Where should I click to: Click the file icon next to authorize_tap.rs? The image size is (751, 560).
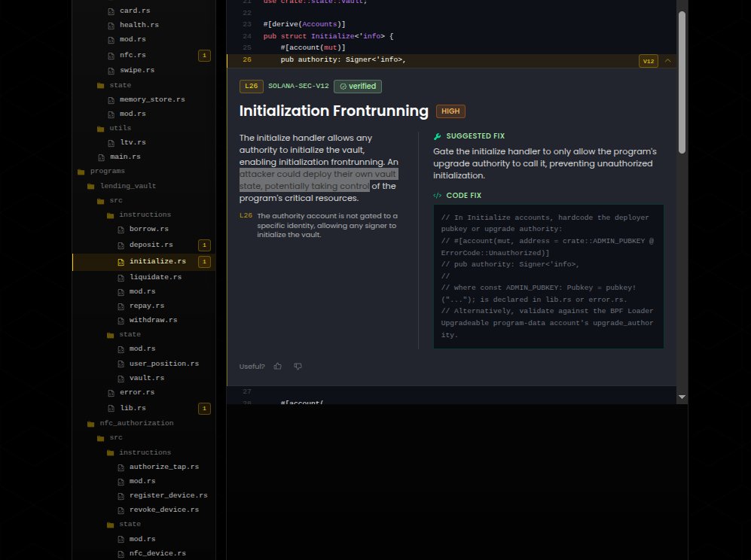click(121, 467)
